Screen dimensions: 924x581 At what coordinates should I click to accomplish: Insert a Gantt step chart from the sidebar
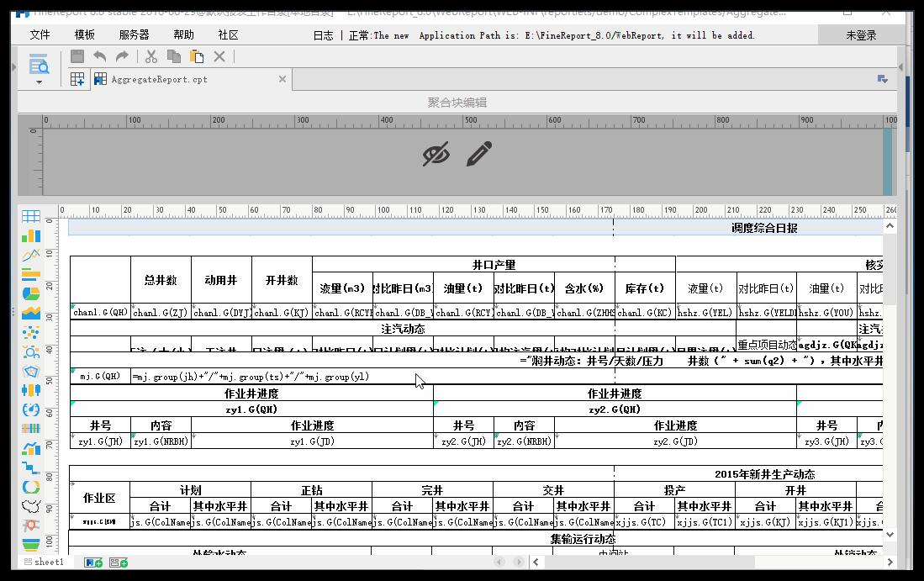click(30, 467)
